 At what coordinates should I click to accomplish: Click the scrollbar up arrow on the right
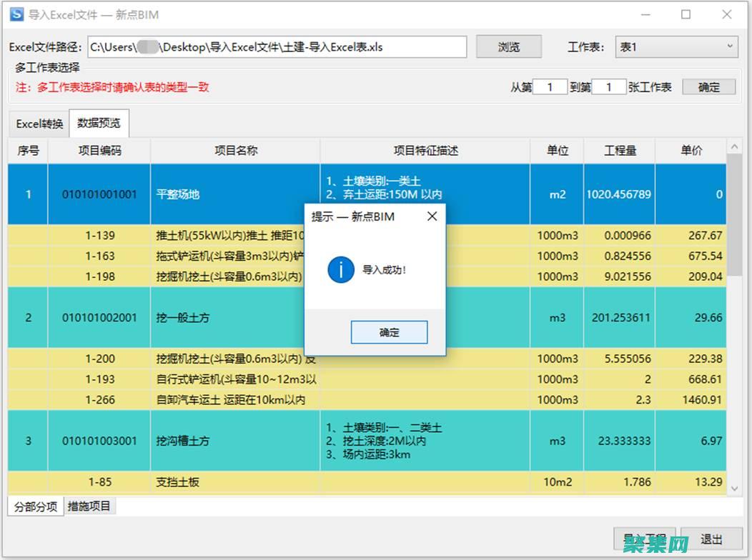pyautogui.click(x=736, y=145)
